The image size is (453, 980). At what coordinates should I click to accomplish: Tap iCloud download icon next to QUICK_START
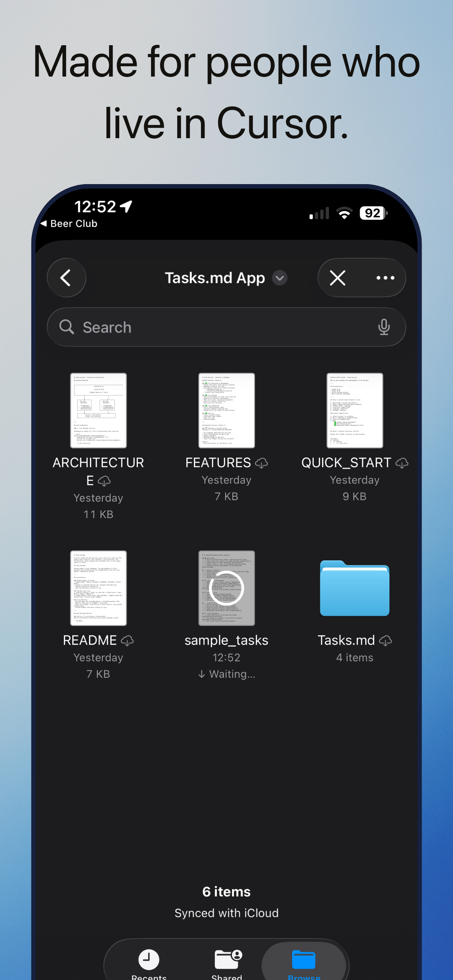pyautogui.click(x=402, y=463)
